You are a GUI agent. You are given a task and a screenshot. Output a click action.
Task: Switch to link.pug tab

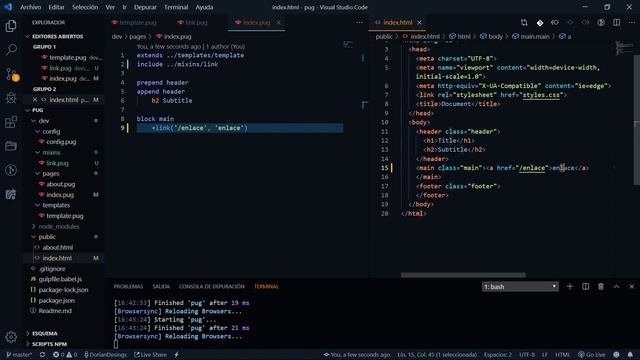(193, 22)
